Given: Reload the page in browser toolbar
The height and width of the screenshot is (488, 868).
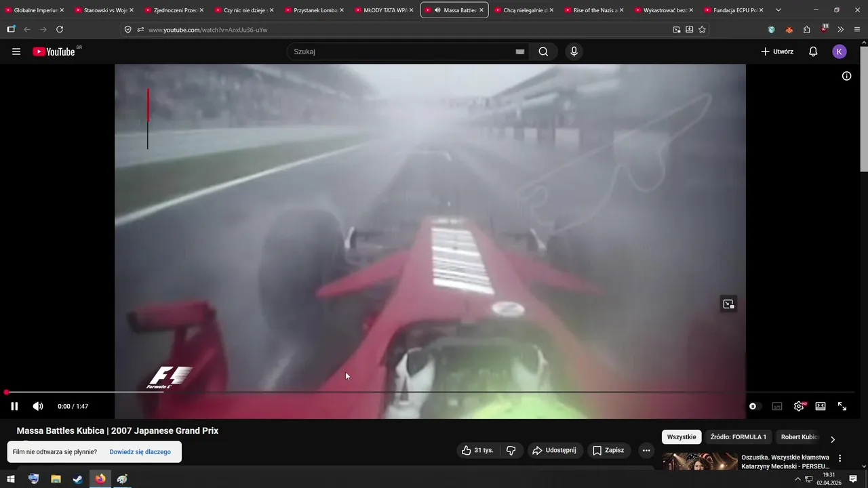Looking at the screenshot, I should coord(60,29).
